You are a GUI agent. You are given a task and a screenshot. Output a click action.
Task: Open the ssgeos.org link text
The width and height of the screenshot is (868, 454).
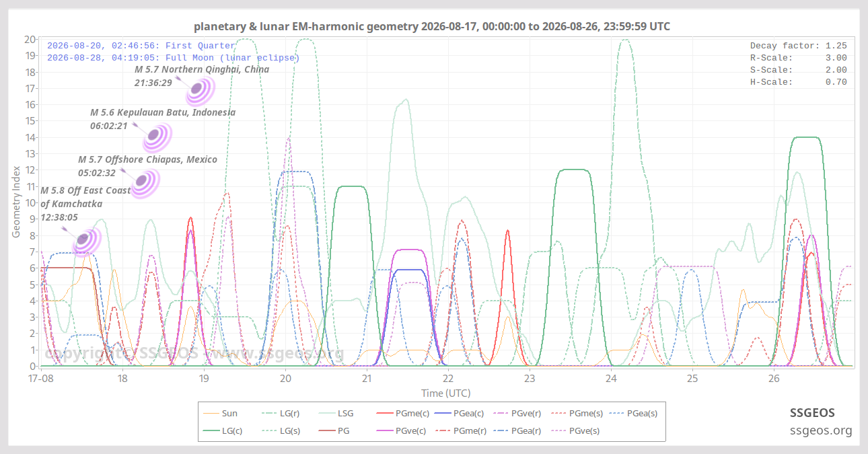click(821, 430)
